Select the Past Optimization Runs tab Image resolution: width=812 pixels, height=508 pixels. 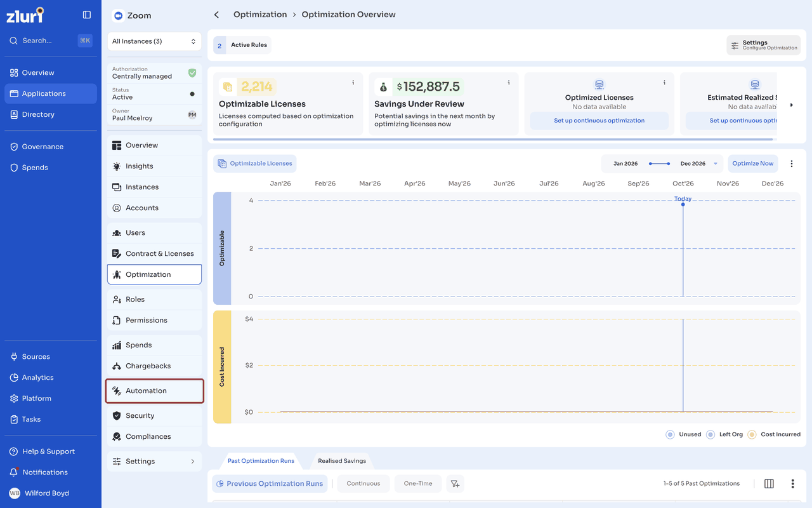261,461
